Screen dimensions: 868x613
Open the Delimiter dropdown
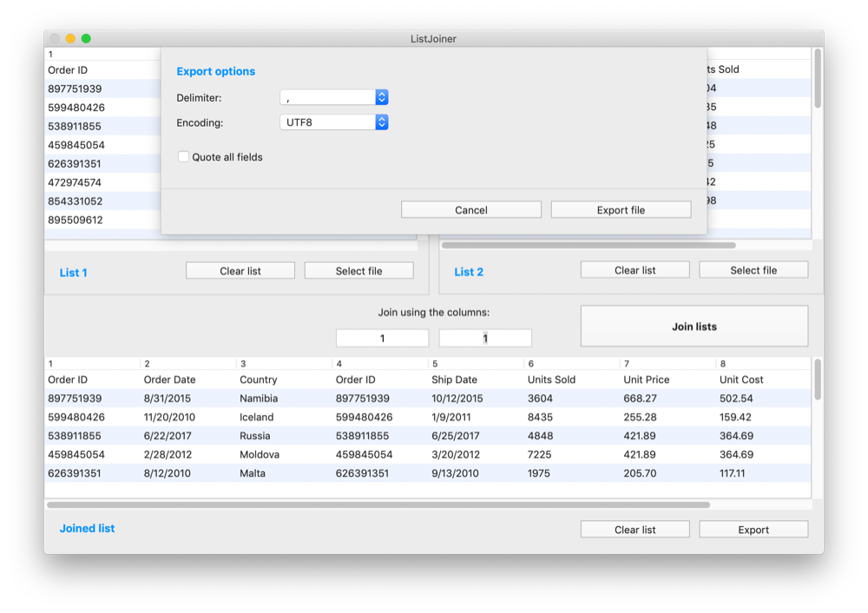coord(334,97)
